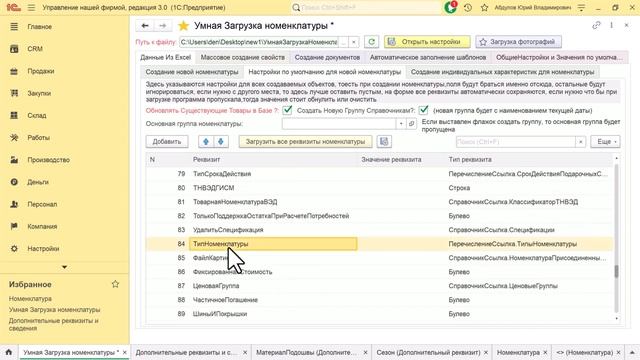Image resolution: width=640 pixels, height=360 pixels.
Task: Toggle Создать Новую Группу Справочникам checkbox
Action: [x=423, y=110]
